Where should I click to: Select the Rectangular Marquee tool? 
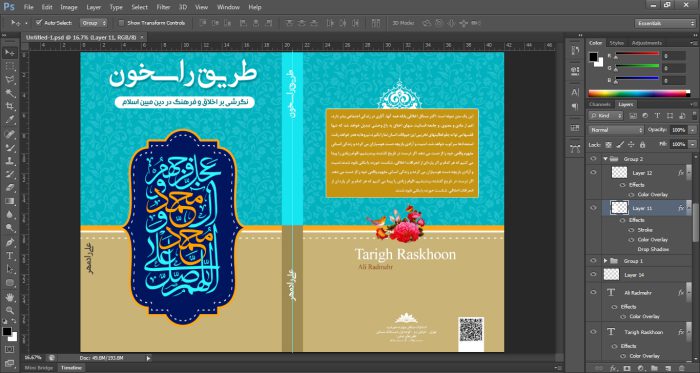tap(9, 66)
